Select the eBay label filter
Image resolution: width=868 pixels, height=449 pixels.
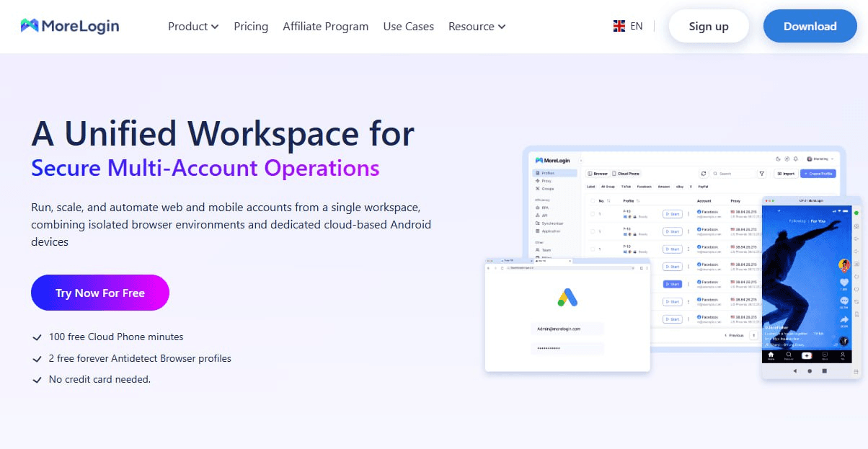tap(680, 187)
